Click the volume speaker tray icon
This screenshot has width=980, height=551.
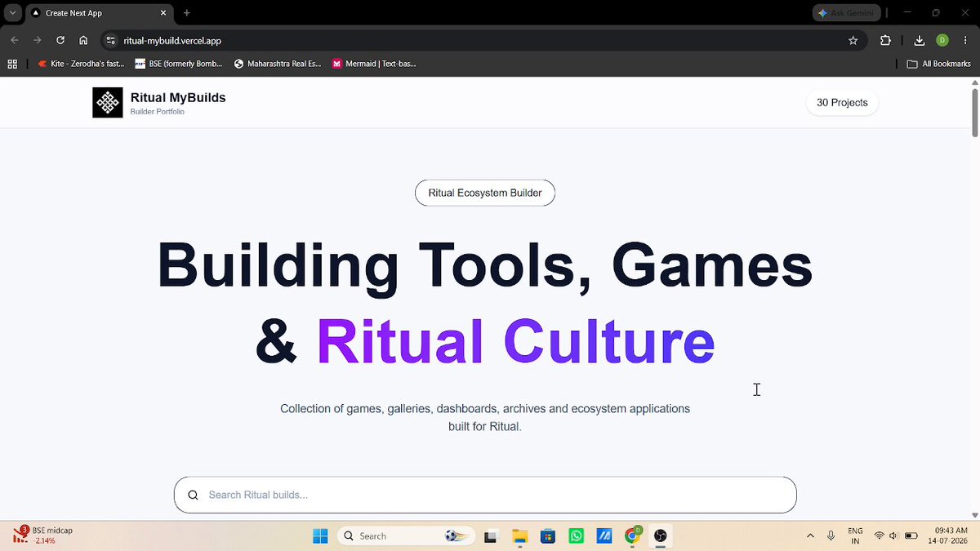coord(893,535)
